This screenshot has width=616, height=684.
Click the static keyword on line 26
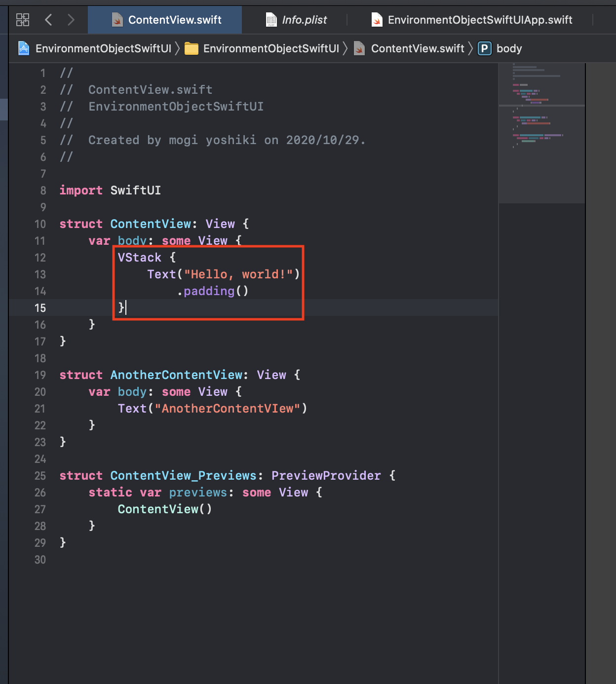pos(111,493)
